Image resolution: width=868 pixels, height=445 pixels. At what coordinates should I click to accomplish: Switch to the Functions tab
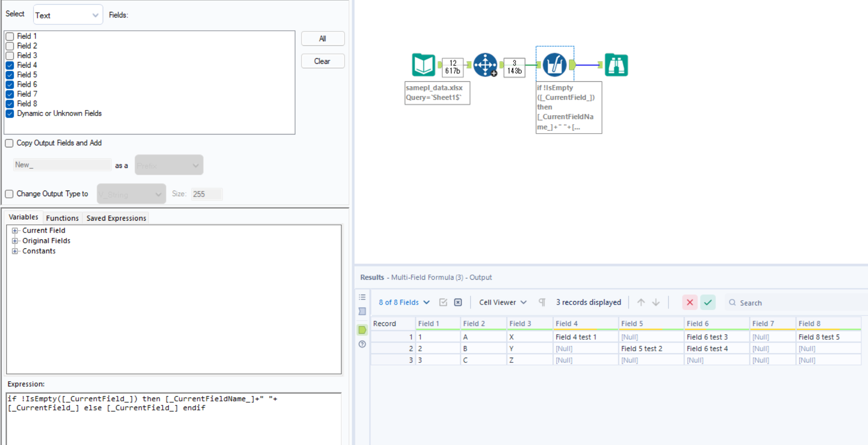click(62, 218)
